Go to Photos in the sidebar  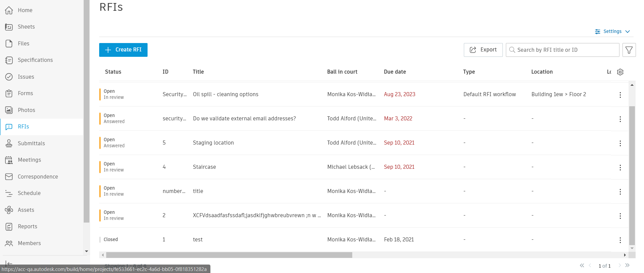point(26,110)
